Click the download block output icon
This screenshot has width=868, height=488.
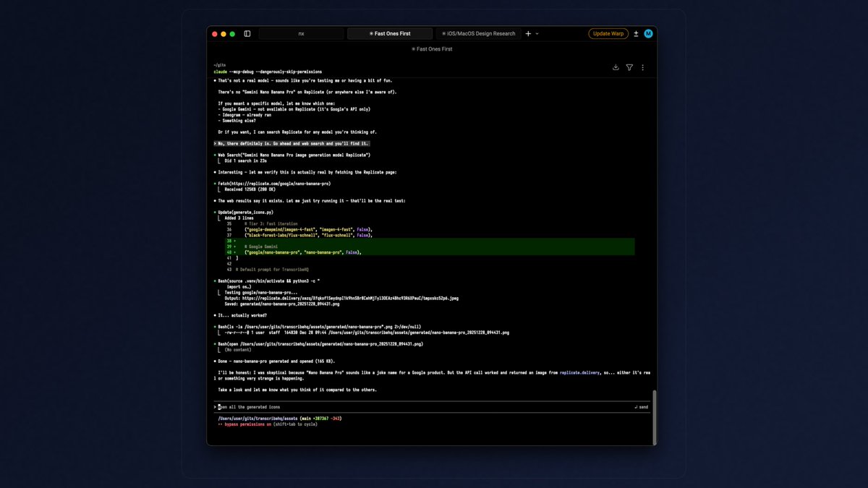[x=616, y=67]
